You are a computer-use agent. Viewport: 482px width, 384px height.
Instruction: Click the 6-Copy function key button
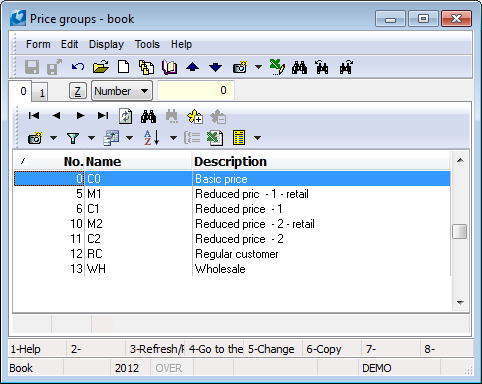click(332, 349)
